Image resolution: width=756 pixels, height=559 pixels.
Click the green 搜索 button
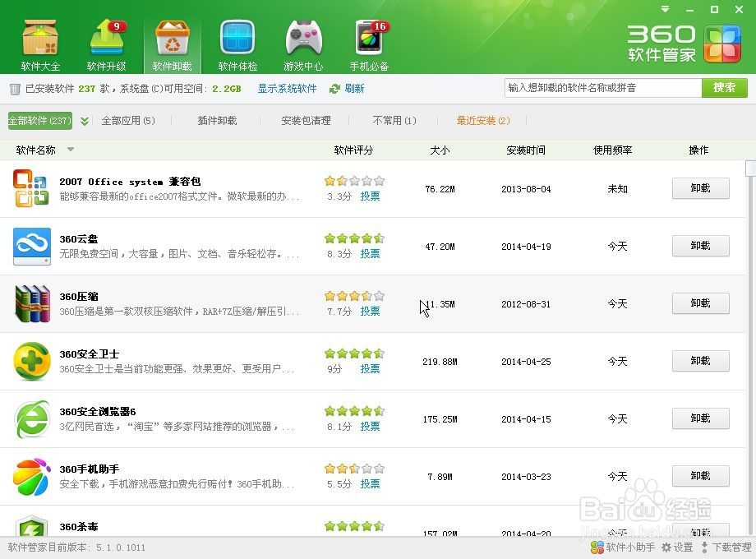(724, 88)
